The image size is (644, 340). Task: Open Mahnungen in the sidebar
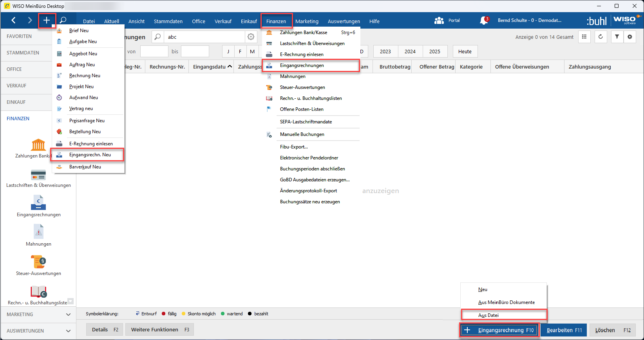(38, 232)
